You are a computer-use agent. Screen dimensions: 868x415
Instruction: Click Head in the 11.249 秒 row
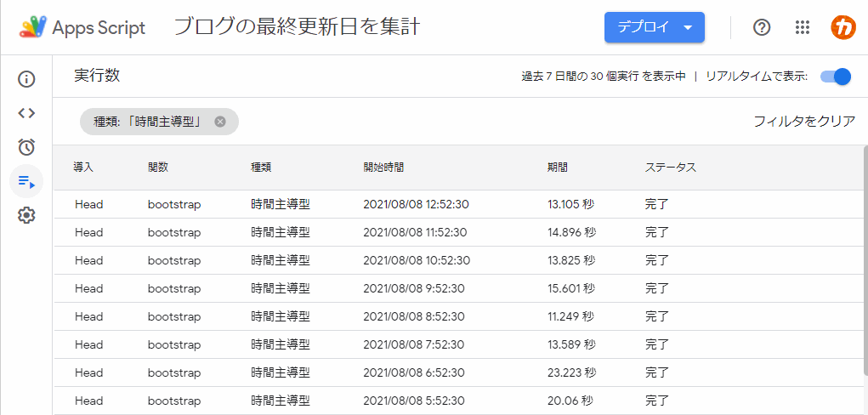[88, 317]
